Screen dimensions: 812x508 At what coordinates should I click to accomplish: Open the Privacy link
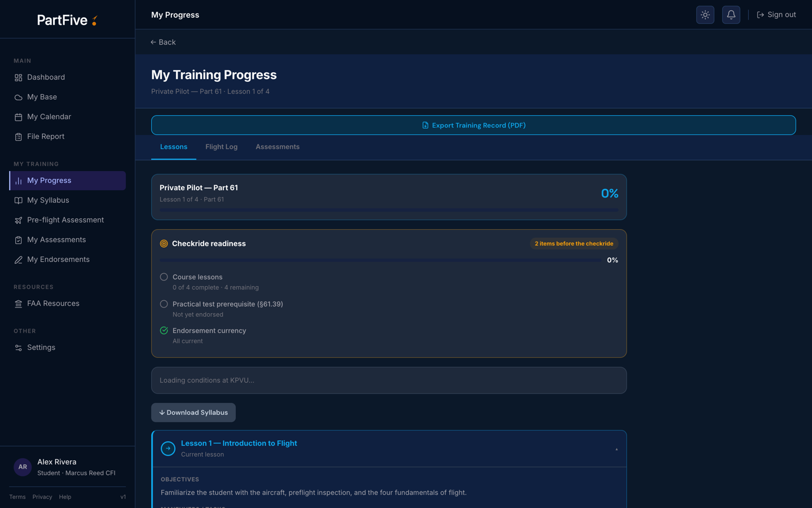click(42, 497)
